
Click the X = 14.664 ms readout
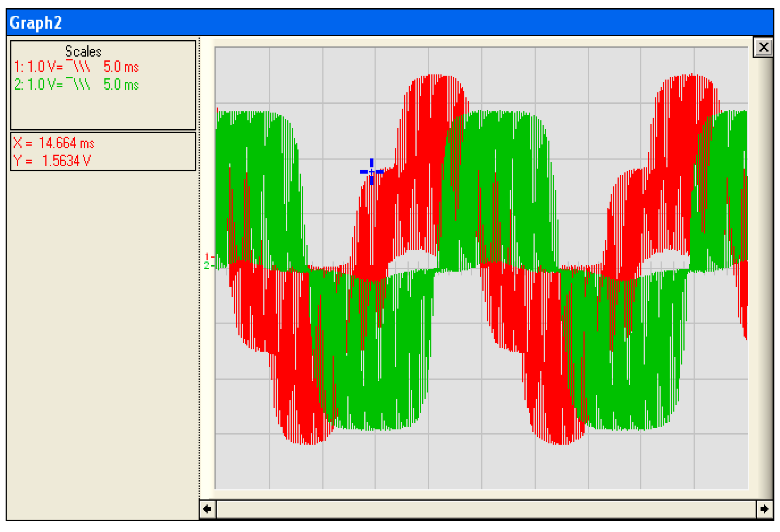click(x=54, y=143)
